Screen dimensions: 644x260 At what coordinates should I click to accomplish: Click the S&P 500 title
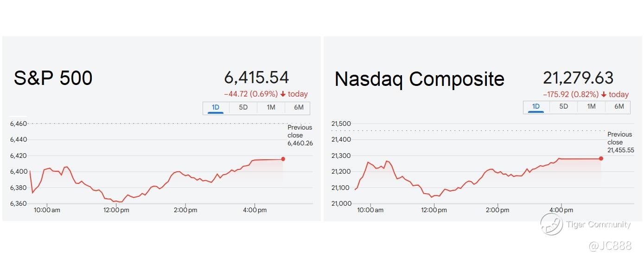coord(53,78)
